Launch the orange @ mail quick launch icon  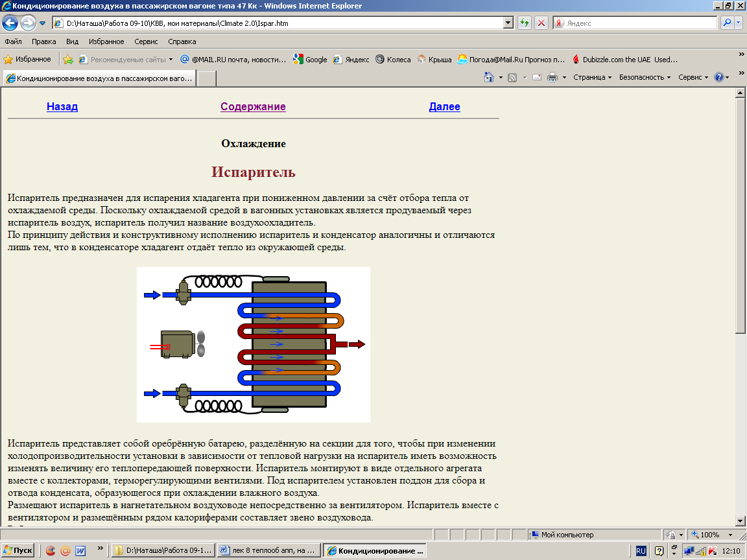[x=65, y=551]
